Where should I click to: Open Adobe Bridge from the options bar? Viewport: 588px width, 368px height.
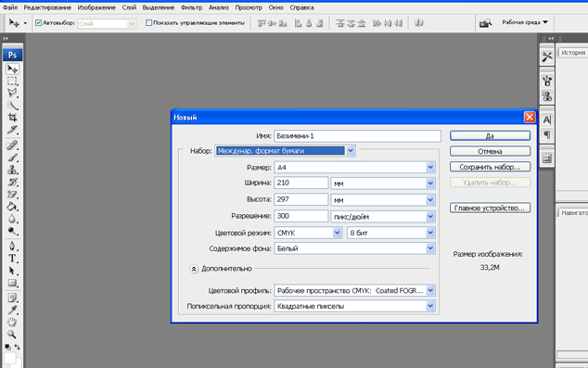coord(485,23)
